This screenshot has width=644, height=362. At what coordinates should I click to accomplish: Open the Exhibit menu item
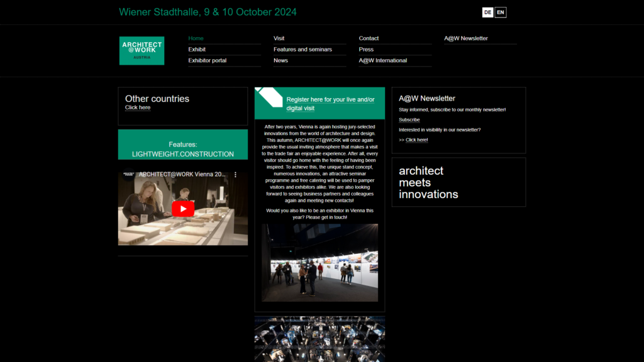point(197,49)
